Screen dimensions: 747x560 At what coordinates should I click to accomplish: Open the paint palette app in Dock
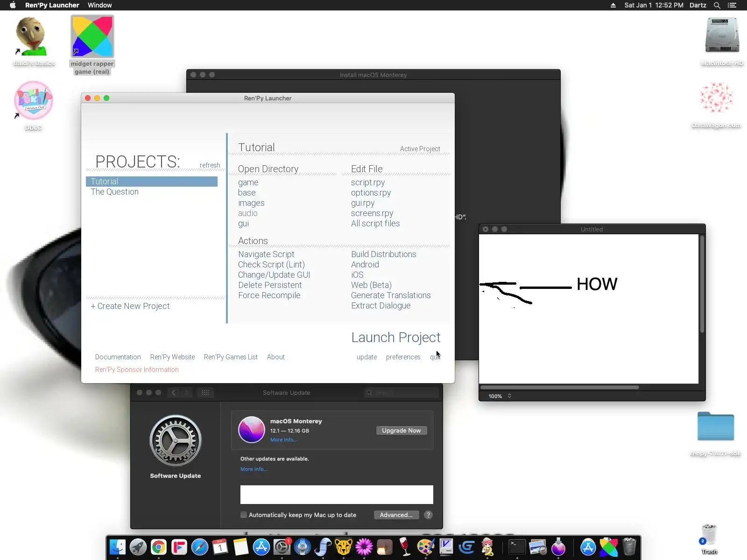coord(426,546)
